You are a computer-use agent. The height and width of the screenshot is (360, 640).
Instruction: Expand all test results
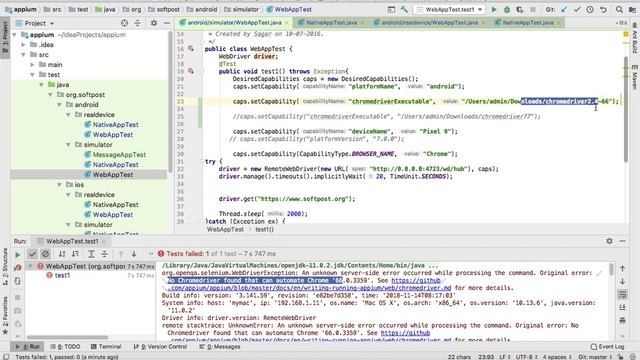(91, 254)
